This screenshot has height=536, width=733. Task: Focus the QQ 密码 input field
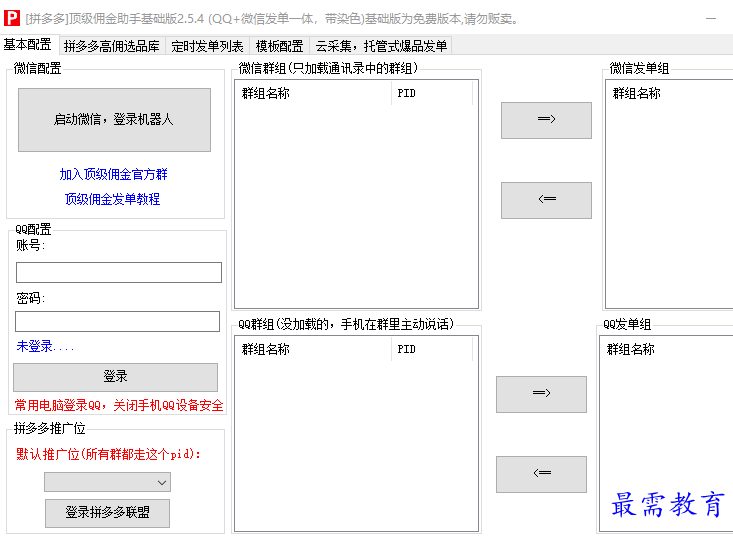click(x=117, y=322)
